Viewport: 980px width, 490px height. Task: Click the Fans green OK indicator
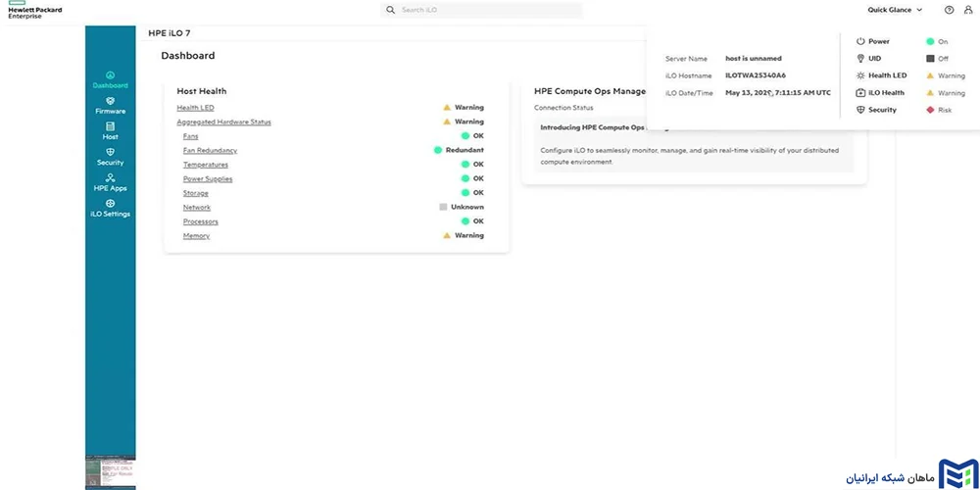pyautogui.click(x=465, y=135)
